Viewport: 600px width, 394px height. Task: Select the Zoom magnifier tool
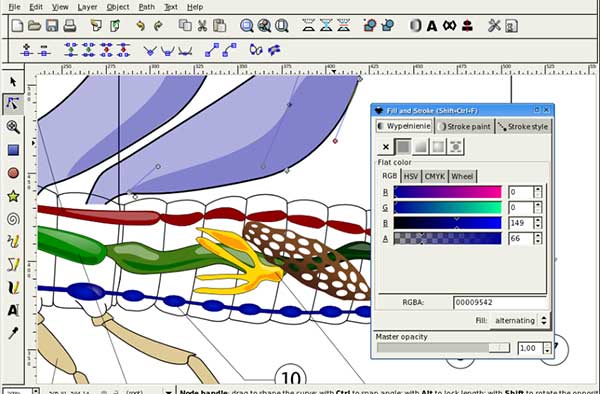[x=13, y=127]
